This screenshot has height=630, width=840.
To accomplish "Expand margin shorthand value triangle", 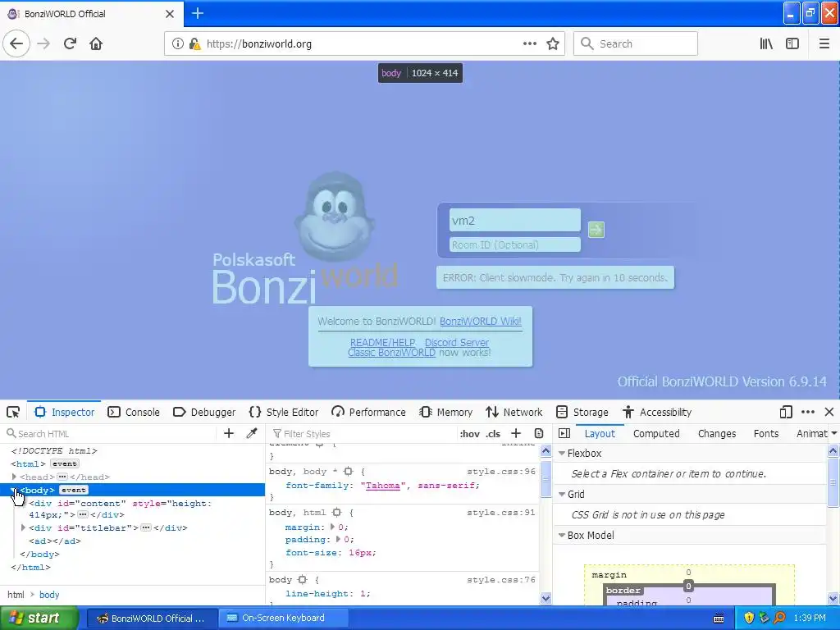I will click(x=333, y=527).
